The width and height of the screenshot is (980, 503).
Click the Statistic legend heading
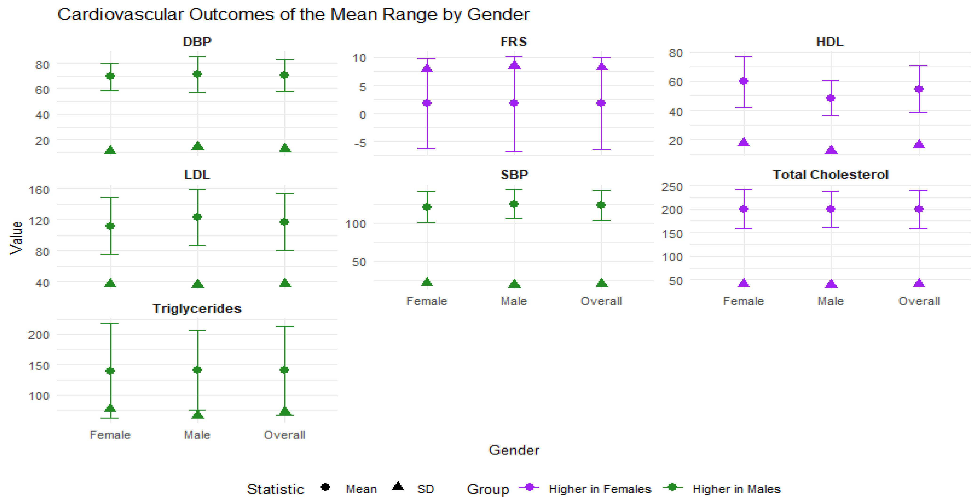coord(275,489)
